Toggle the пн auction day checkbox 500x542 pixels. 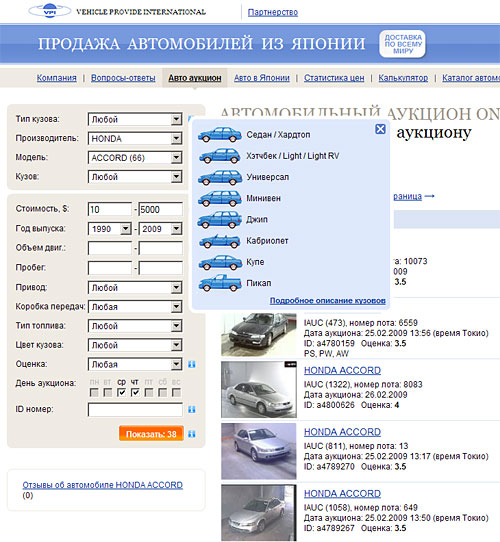pyautogui.click(x=94, y=393)
